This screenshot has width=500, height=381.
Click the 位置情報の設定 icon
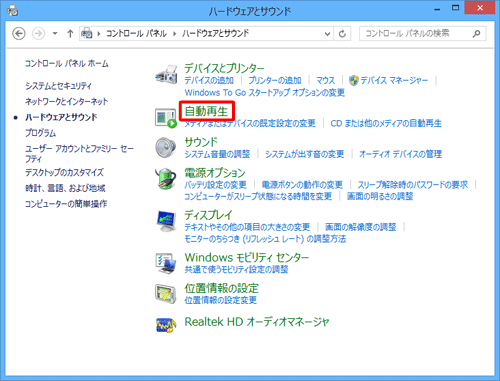click(166, 294)
